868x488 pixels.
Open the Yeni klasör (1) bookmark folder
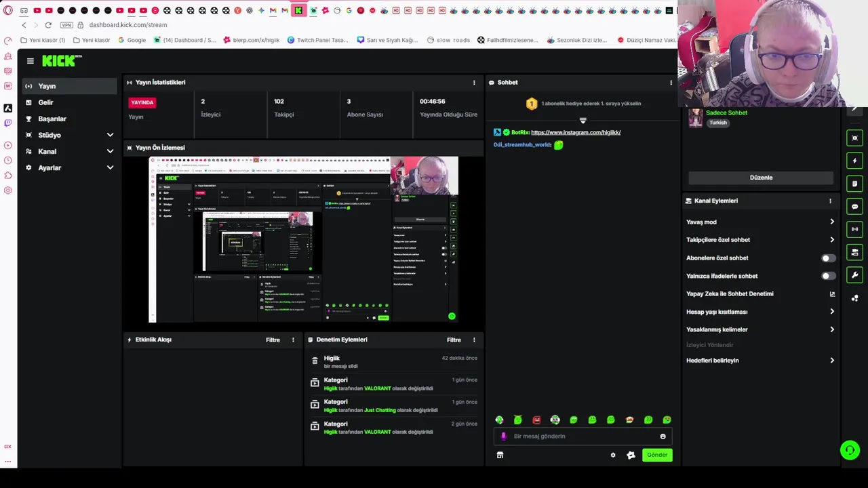coord(43,40)
